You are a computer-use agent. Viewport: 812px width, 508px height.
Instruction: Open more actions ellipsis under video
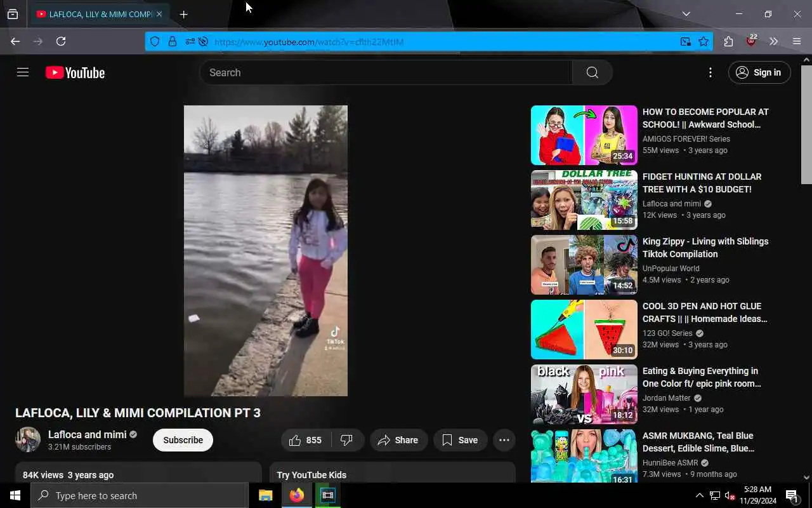[x=504, y=440]
